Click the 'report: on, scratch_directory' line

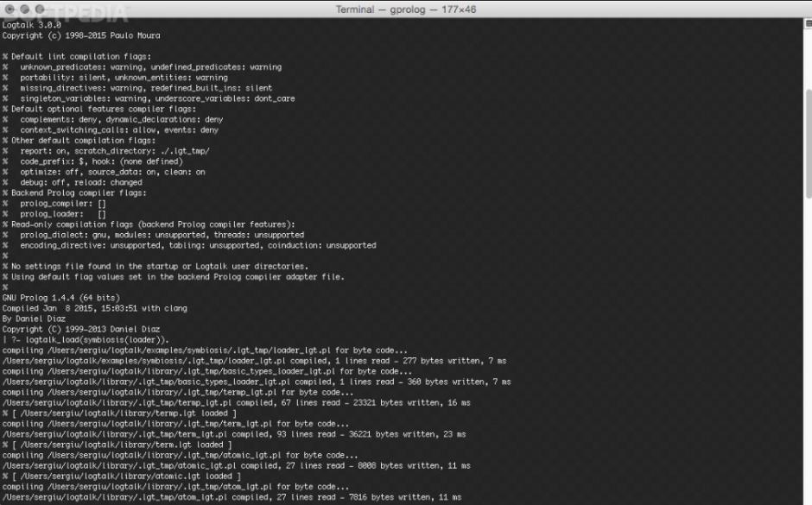tap(106, 151)
